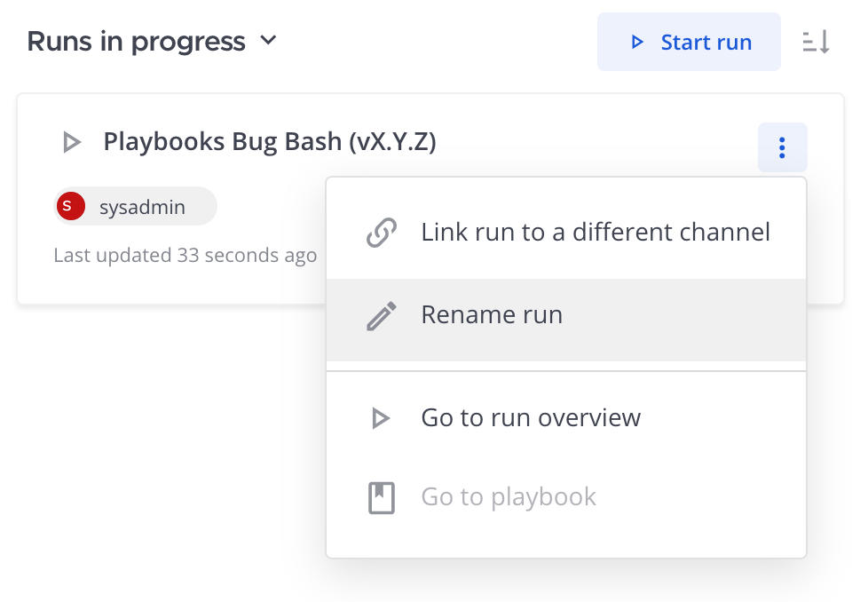Click the sysadmin participant badge
Screen dimensions: 868x602
point(135,205)
